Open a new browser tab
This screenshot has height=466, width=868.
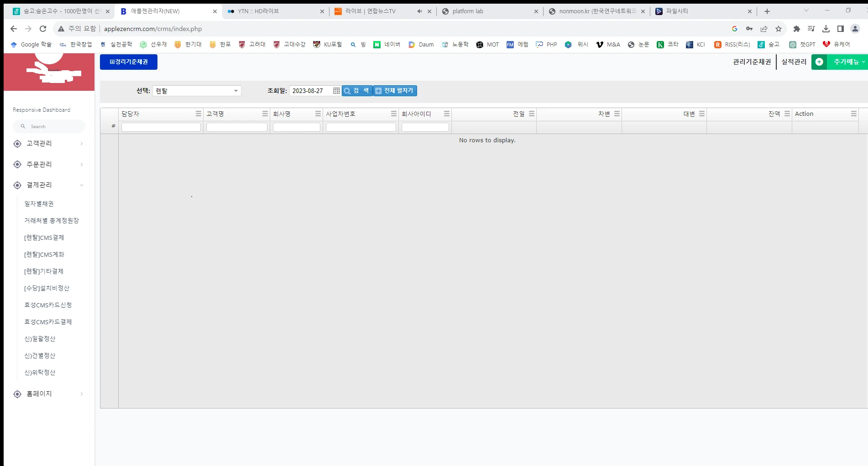(767, 11)
